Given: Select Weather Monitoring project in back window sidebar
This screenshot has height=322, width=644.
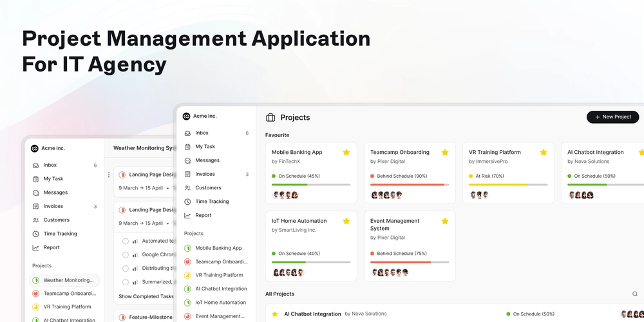Looking at the screenshot, I should pyautogui.click(x=64, y=280).
